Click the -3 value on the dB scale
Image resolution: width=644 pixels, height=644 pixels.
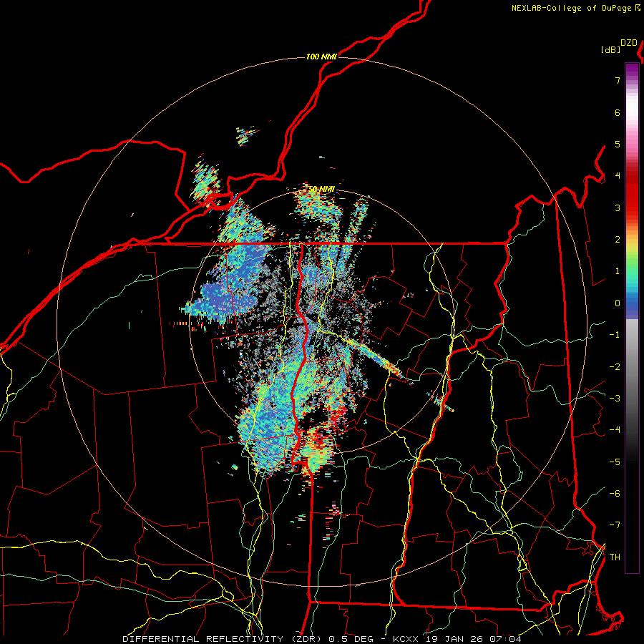coord(615,398)
